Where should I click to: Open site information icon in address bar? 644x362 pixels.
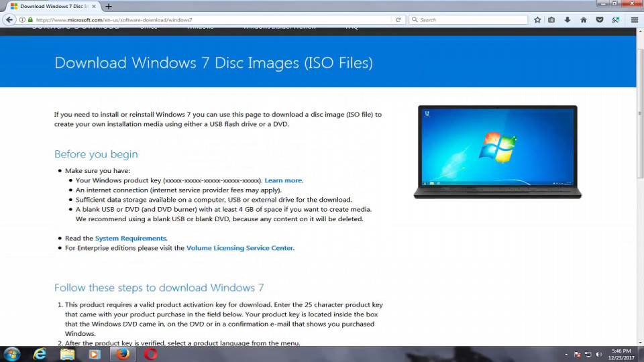pyautogui.click(x=23, y=19)
